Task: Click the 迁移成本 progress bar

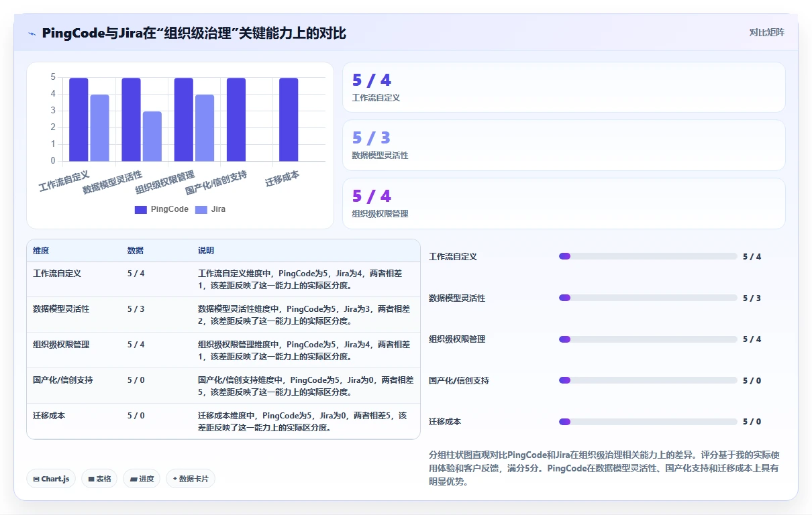Action: coord(648,422)
